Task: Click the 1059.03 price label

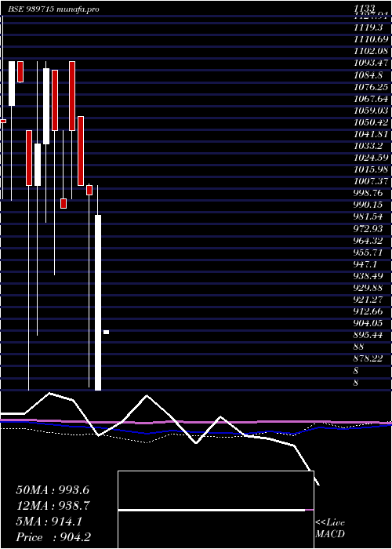Action: pyautogui.click(x=371, y=111)
